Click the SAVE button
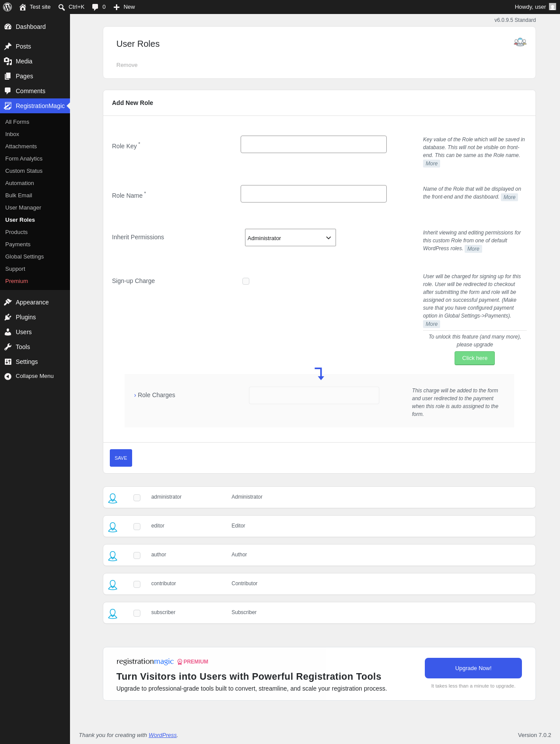The image size is (560, 744). pos(121,458)
